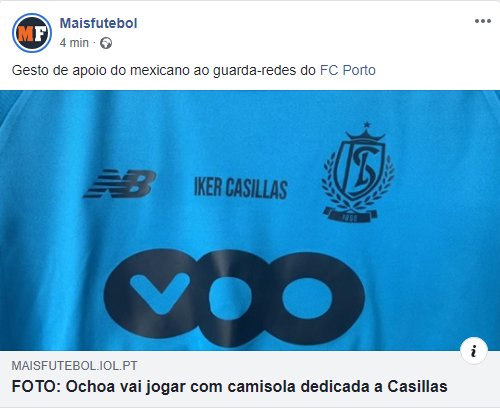Open the Maisfutebol page name link
Image resolution: width=500 pixels, height=409 pixels.
point(98,23)
